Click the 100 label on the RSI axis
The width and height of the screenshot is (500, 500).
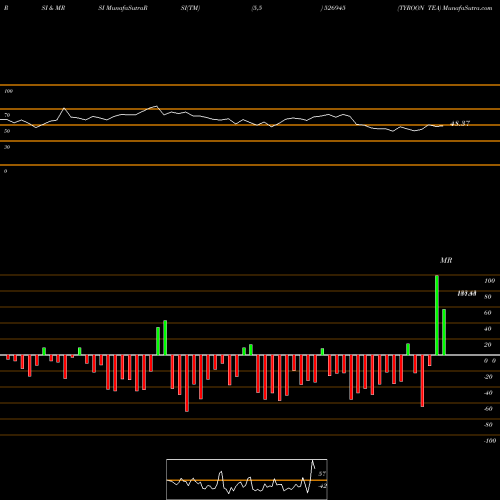8,91
